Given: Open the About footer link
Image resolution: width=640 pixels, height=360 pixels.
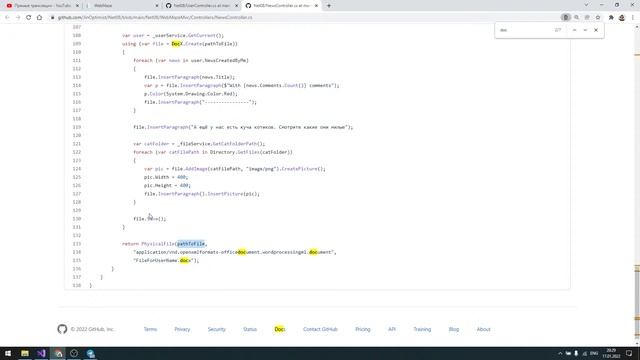Looking at the screenshot, I should pyautogui.click(x=483, y=329).
